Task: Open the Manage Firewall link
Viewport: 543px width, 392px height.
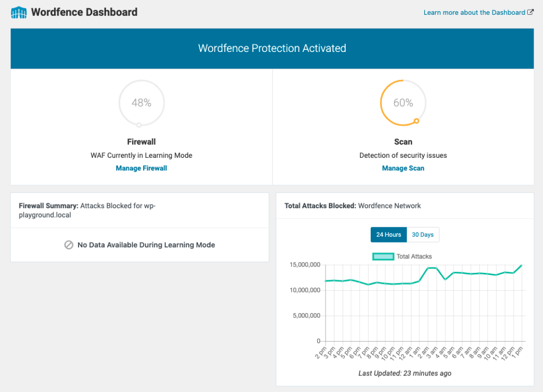Action: 142,168
